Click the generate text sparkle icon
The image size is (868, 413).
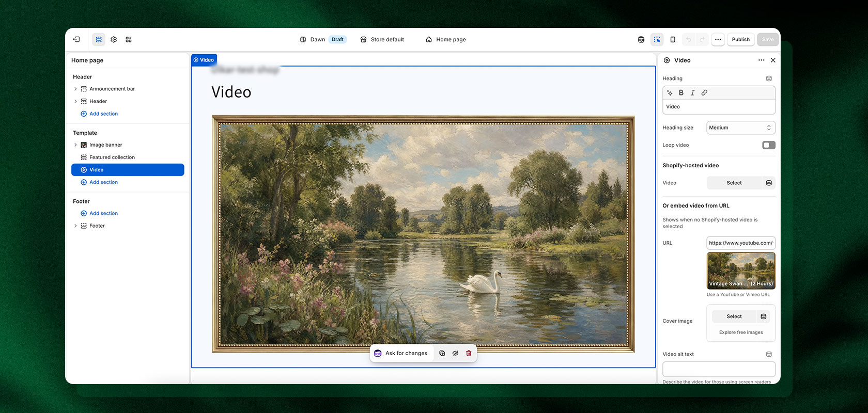(670, 93)
